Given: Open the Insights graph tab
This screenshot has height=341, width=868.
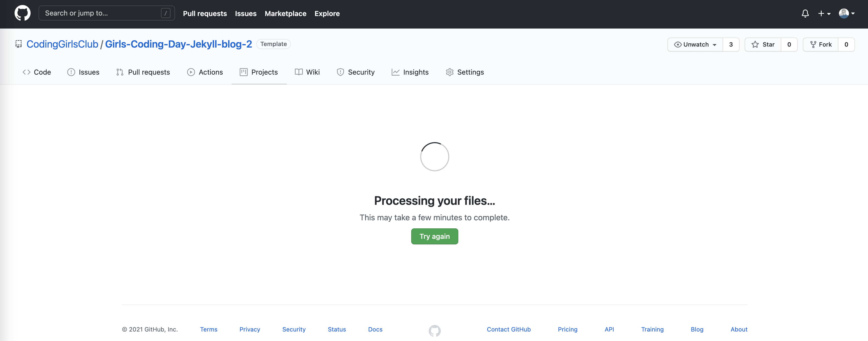Looking at the screenshot, I should tap(410, 72).
